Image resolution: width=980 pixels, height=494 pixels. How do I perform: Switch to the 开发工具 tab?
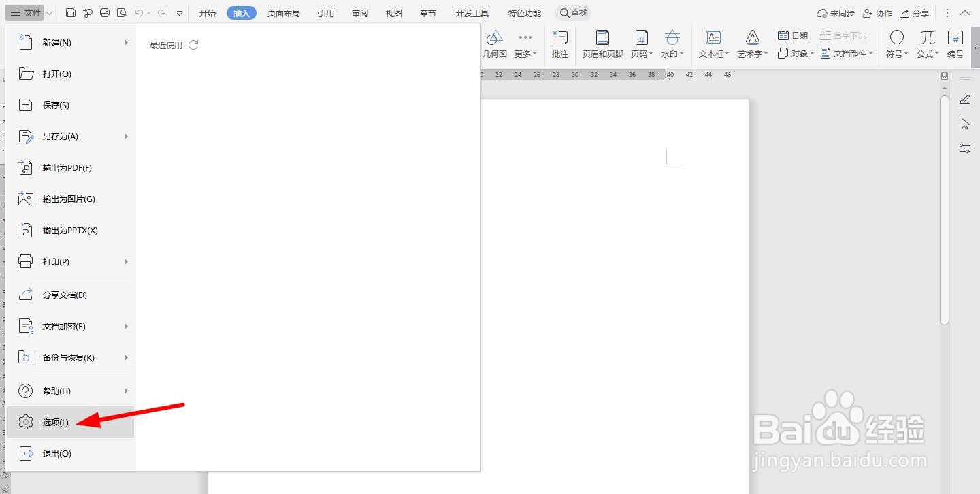click(472, 13)
